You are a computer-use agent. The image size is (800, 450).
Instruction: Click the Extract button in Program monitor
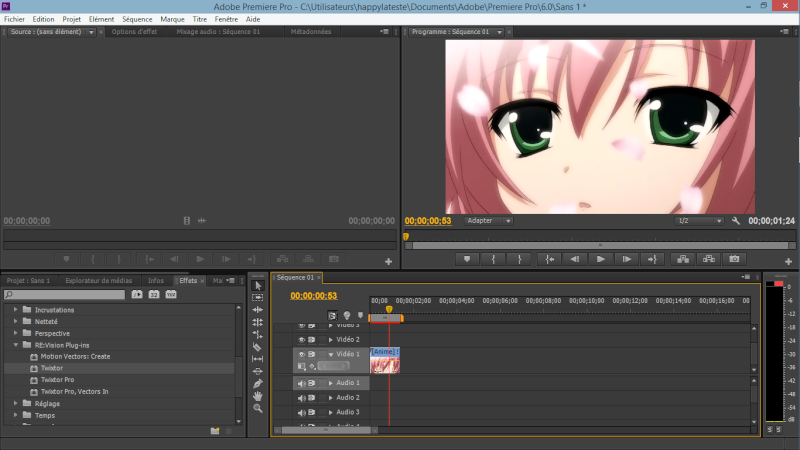(709, 259)
